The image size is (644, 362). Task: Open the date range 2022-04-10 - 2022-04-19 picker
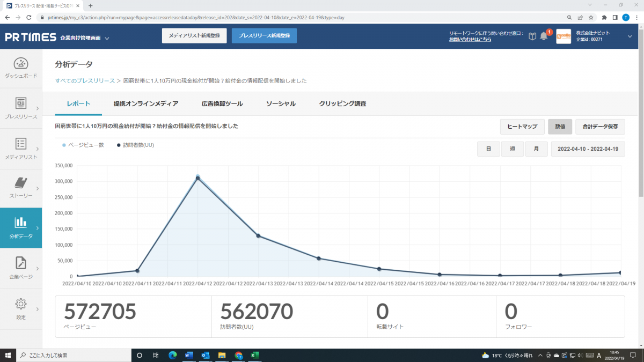coord(588,149)
